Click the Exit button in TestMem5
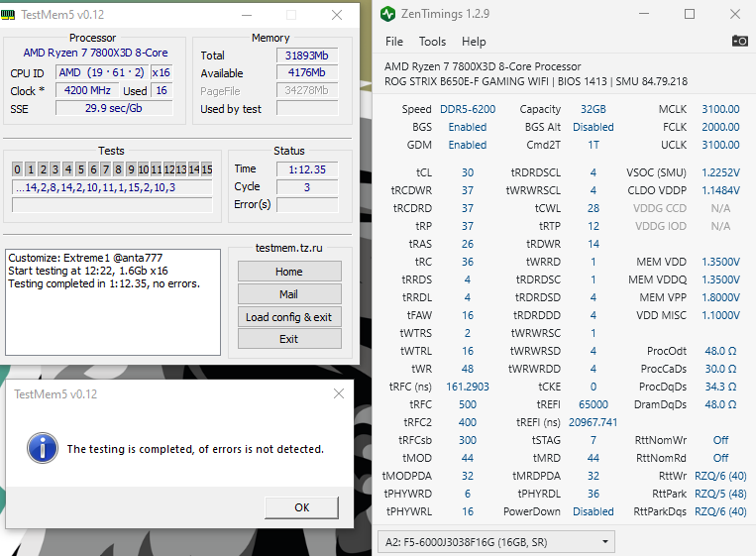The height and width of the screenshot is (556, 756). point(289,339)
